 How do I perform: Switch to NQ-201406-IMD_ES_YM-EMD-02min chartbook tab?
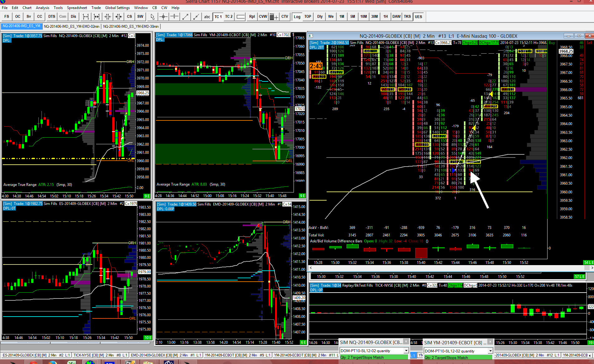pyautogui.click(x=71, y=26)
